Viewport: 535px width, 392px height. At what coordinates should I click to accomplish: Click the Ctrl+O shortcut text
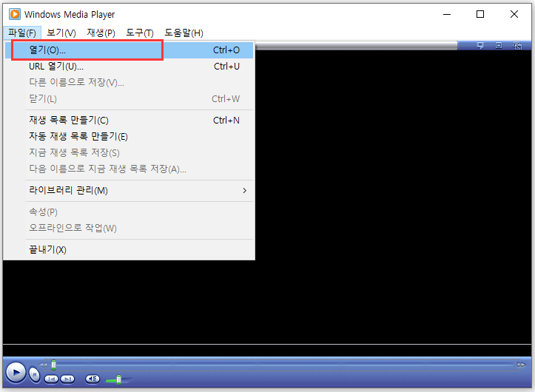[x=226, y=50]
